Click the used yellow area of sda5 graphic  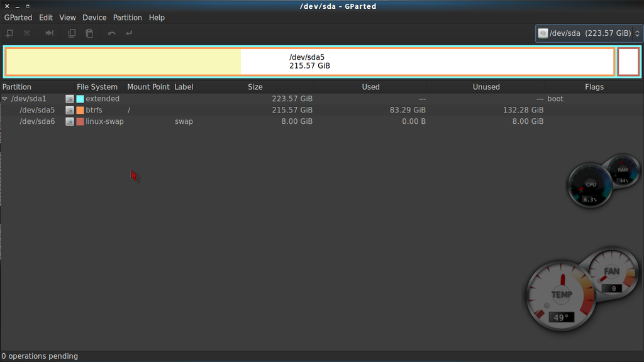(123, 62)
